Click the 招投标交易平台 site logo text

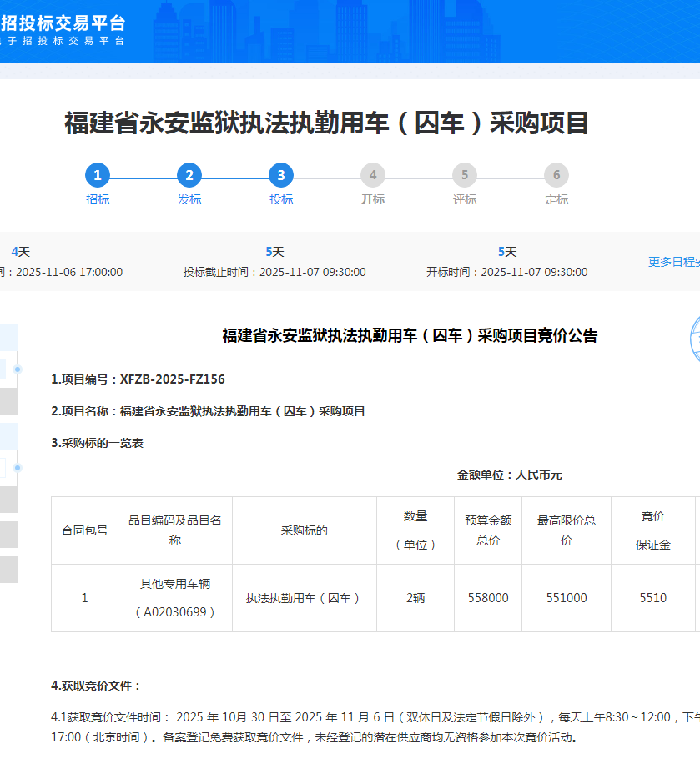point(65,23)
